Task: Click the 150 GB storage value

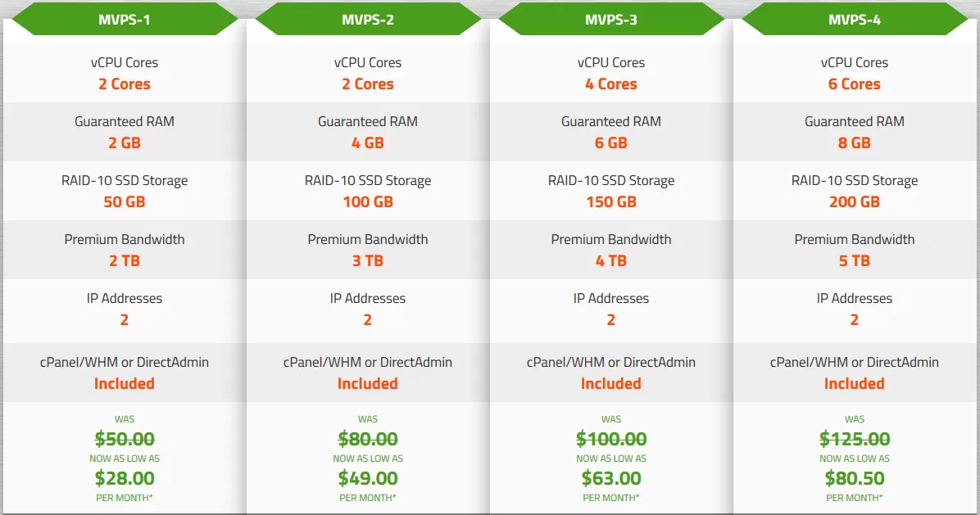Action: tap(611, 201)
